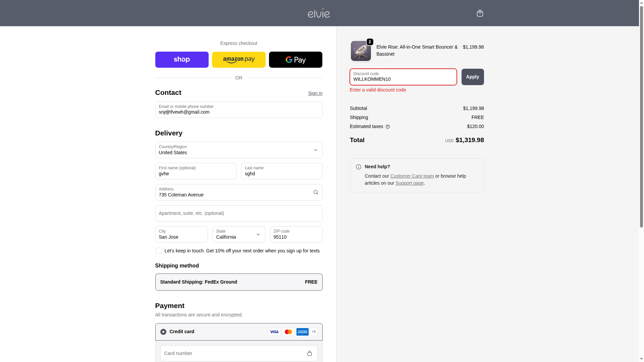
Task: Click the address search magnifier icon
Action: 316,192
